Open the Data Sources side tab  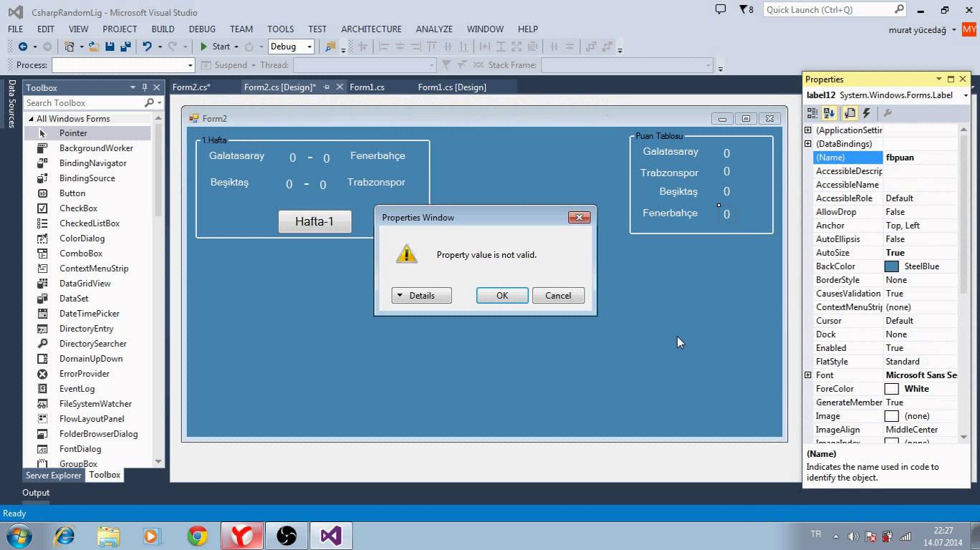click(11, 104)
